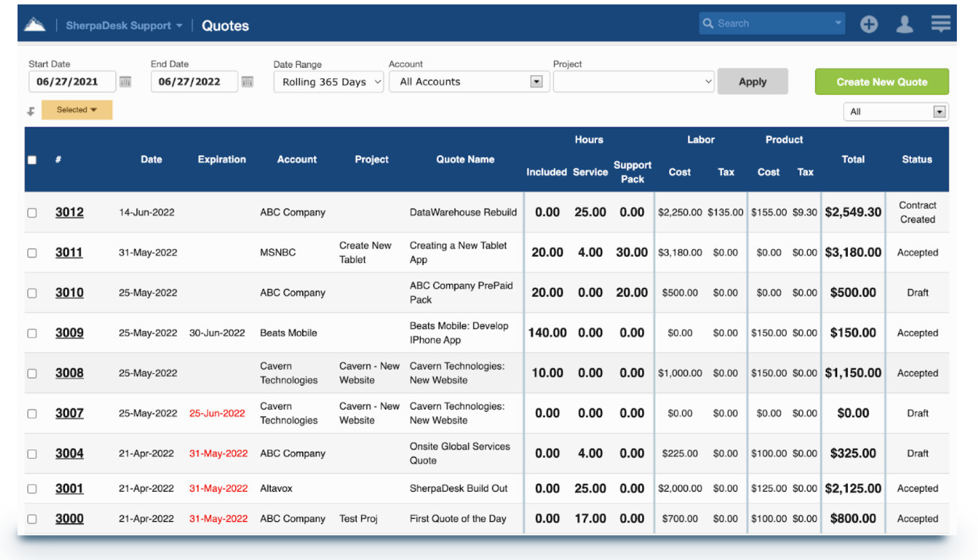Open the Rolling 365 Days date range dropdown
The image size is (978, 560).
pos(328,81)
